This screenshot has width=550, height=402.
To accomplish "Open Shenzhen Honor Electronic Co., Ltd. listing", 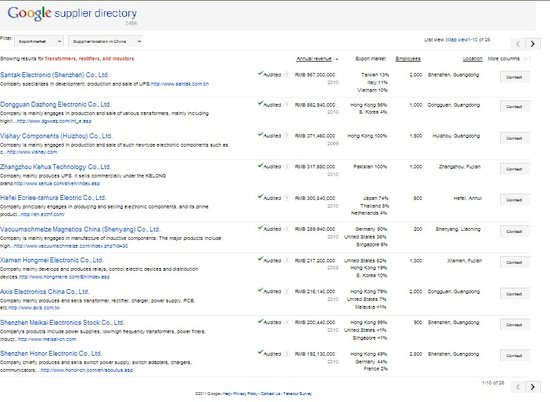I will click(51, 353).
